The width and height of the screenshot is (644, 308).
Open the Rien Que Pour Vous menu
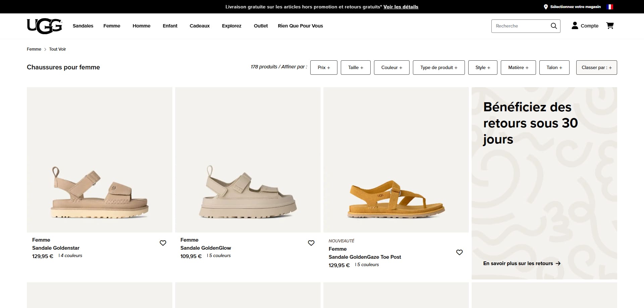point(300,26)
